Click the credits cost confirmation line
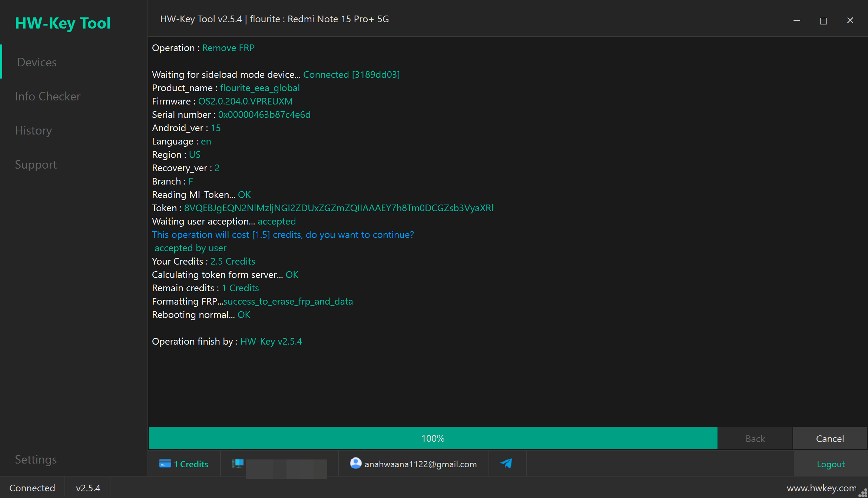This screenshot has height=498, width=868. click(283, 235)
